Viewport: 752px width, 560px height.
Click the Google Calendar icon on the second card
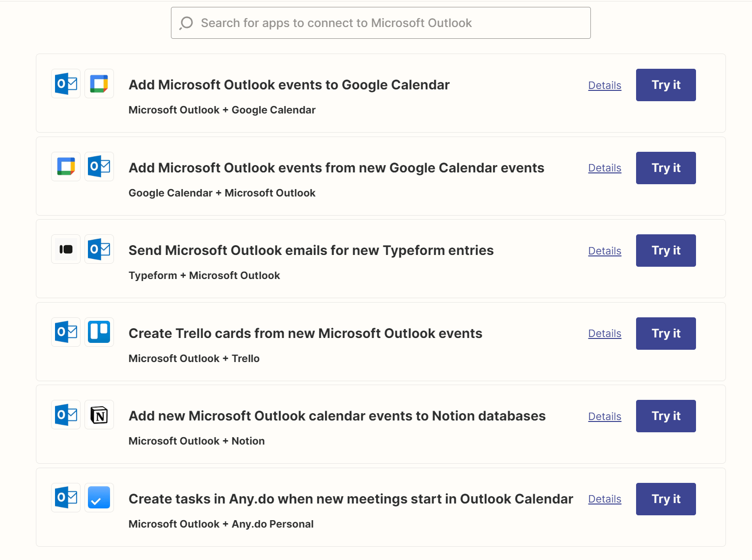tap(65, 167)
